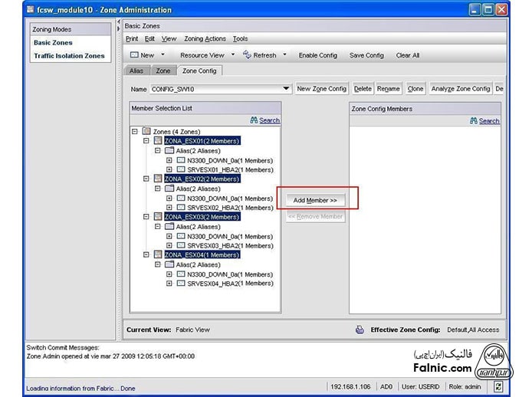532x397 pixels.
Task: Select Traffic Isolation Zones mode
Action: [69, 56]
